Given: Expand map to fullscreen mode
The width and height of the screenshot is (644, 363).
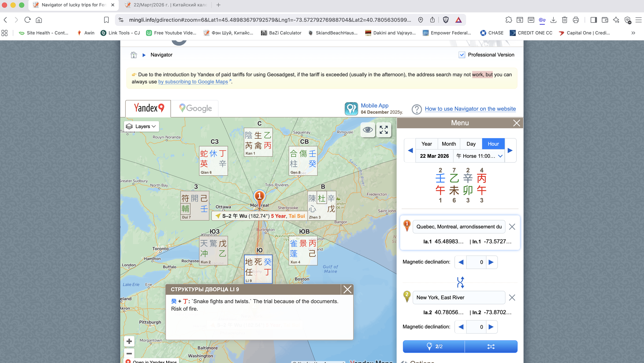Looking at the screenshot, I should [x=384, y=130].
